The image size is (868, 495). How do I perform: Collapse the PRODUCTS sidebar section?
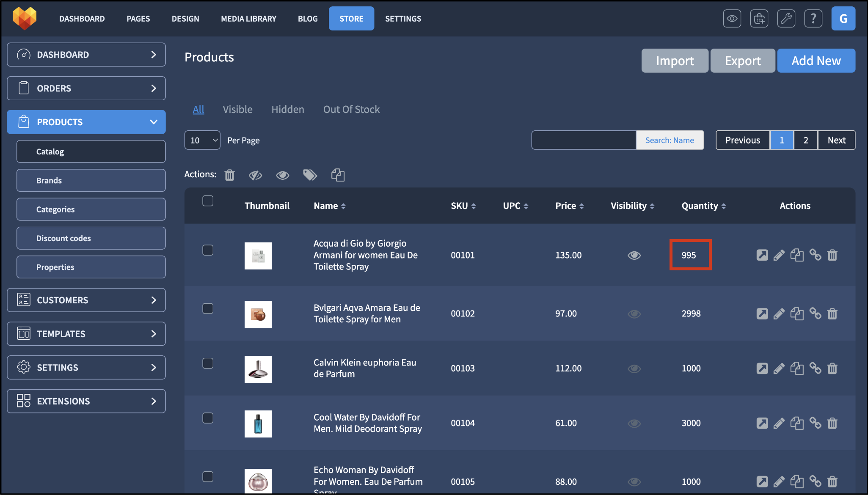(86, 122)
